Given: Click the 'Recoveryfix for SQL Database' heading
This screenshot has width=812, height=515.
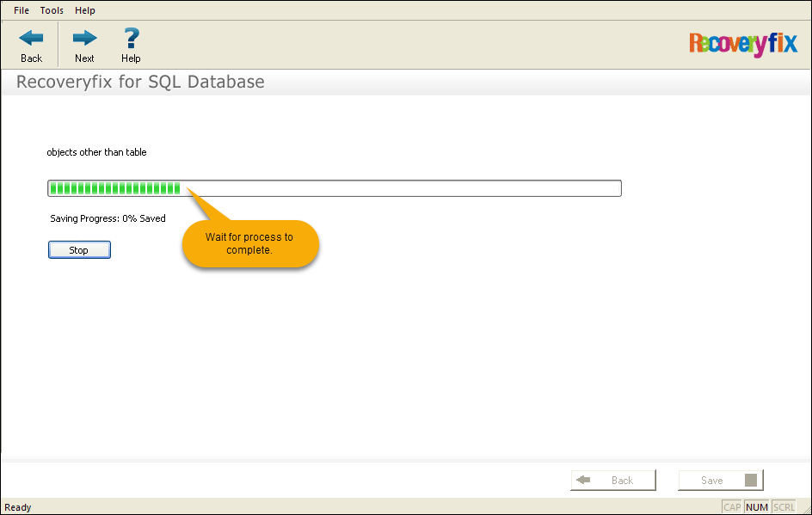Looking at the screenshot, I should tap(140, 82).
